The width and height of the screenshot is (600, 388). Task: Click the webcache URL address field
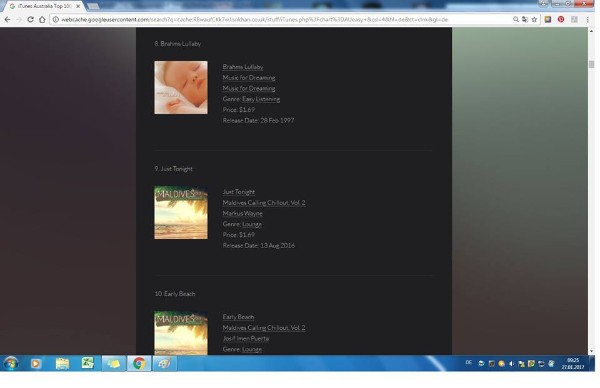click(x=283, y=20)
